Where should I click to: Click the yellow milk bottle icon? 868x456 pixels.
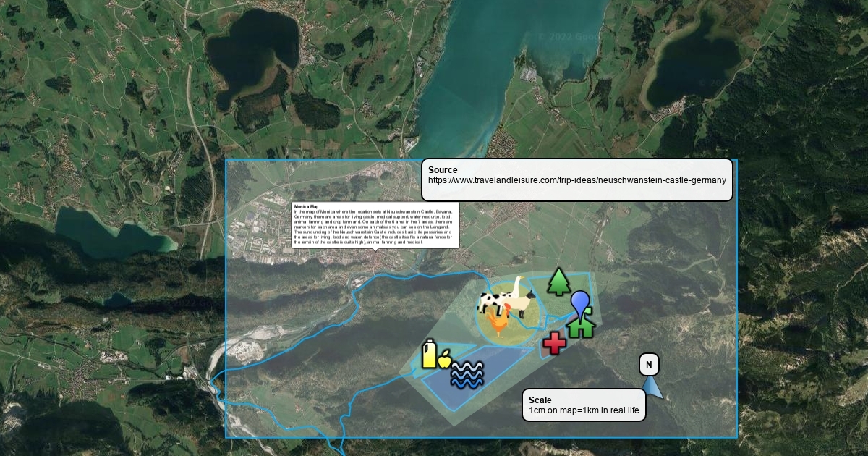[430, 354]
